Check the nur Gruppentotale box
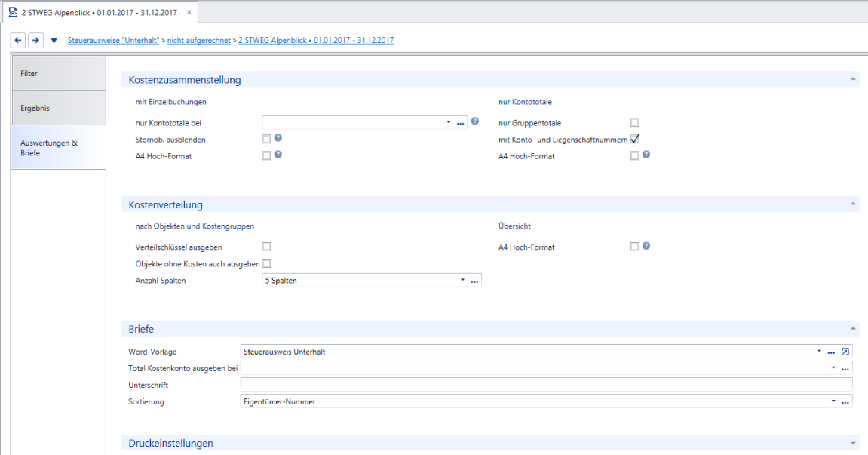 click(x=634, y=122)
